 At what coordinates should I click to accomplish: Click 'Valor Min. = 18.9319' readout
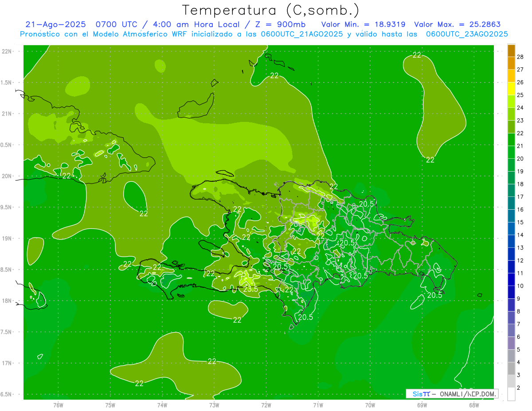click(363, 24)
